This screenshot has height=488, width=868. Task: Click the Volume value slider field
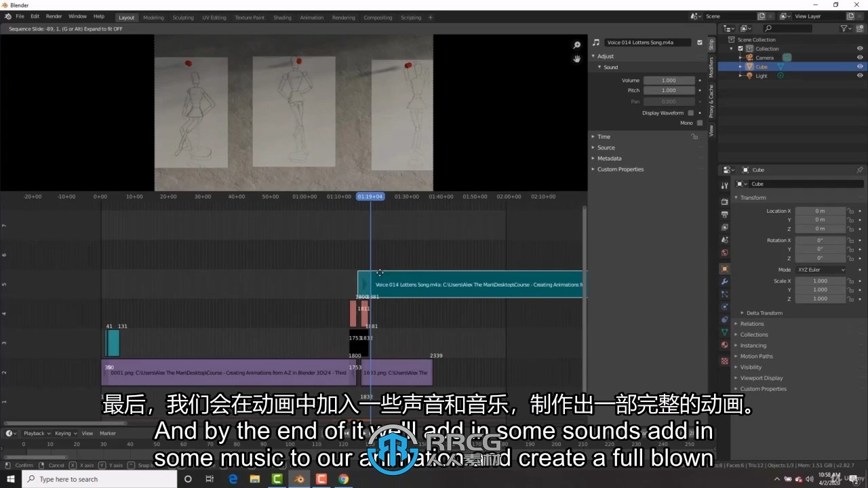point(669,80)
